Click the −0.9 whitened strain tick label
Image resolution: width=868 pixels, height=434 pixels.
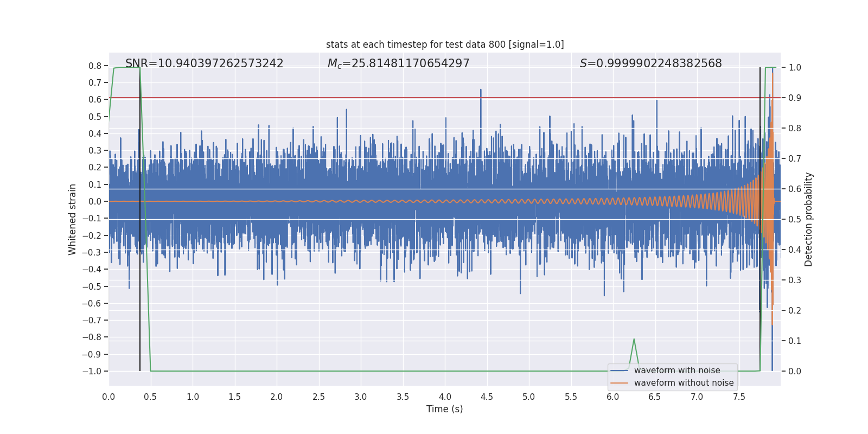click(x=92, y=354)
